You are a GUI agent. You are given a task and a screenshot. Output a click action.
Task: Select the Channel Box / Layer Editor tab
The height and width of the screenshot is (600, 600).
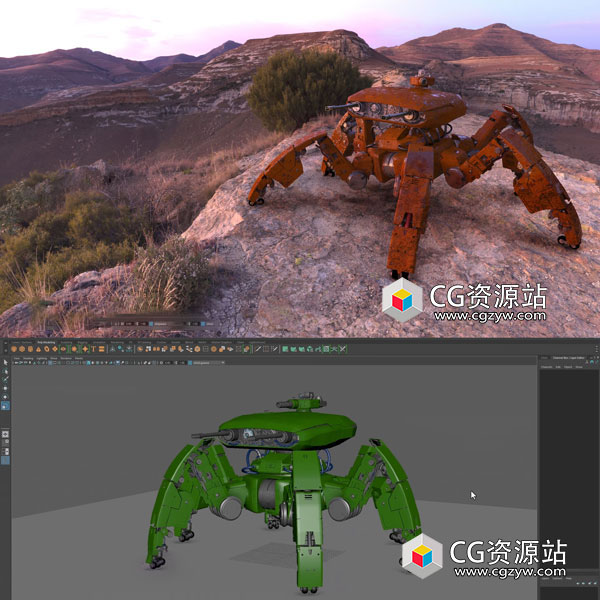(569, 358)
